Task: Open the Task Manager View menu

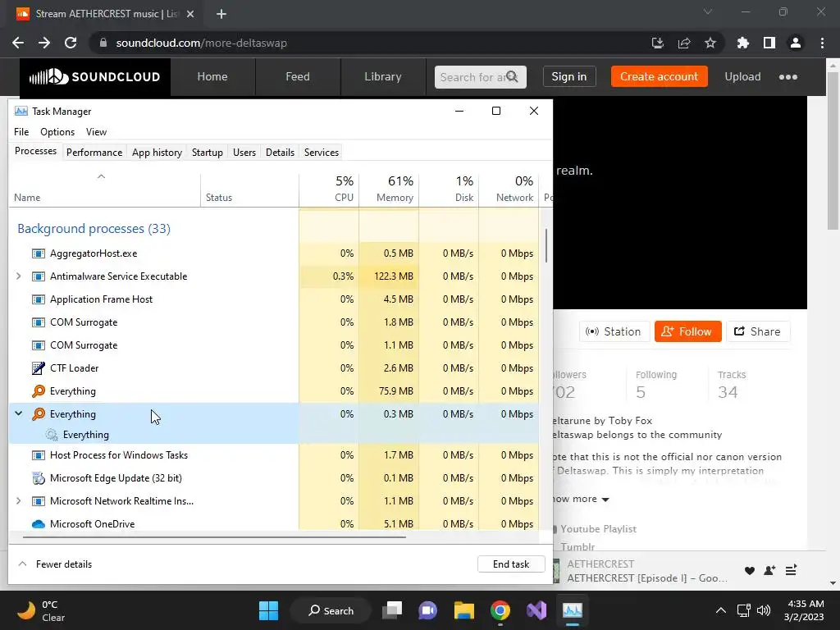Action: point(97,132)
